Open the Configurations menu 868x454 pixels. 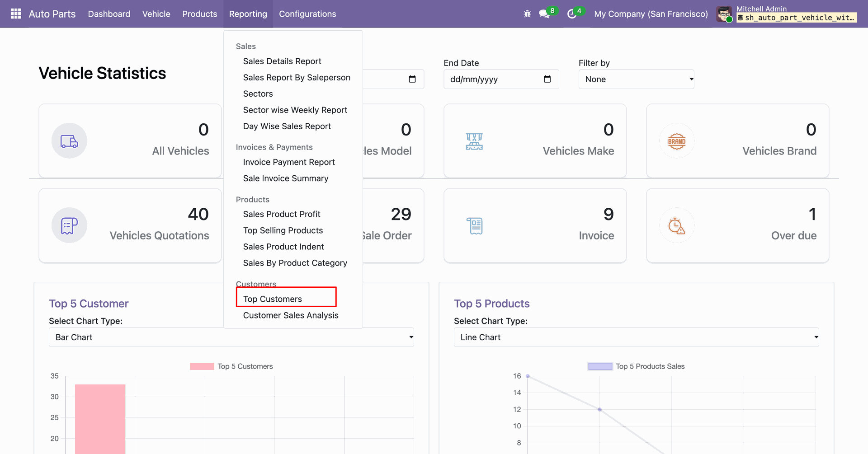coord(307,14)
